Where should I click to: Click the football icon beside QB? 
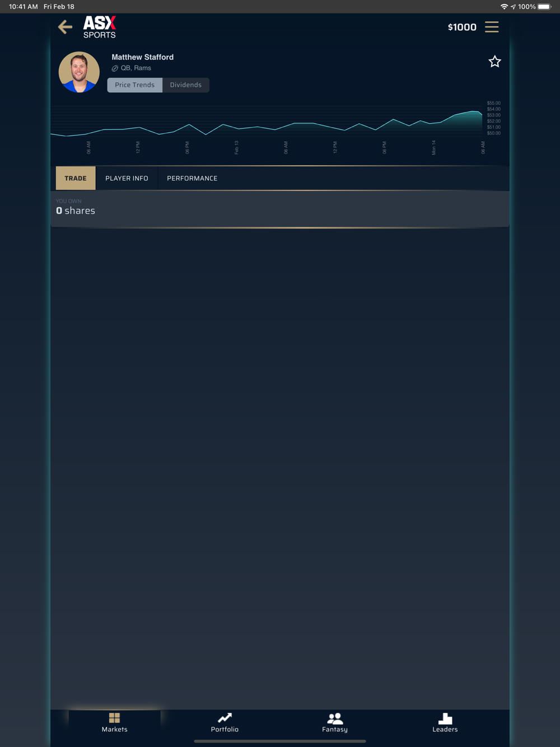[x=115, y=68]
